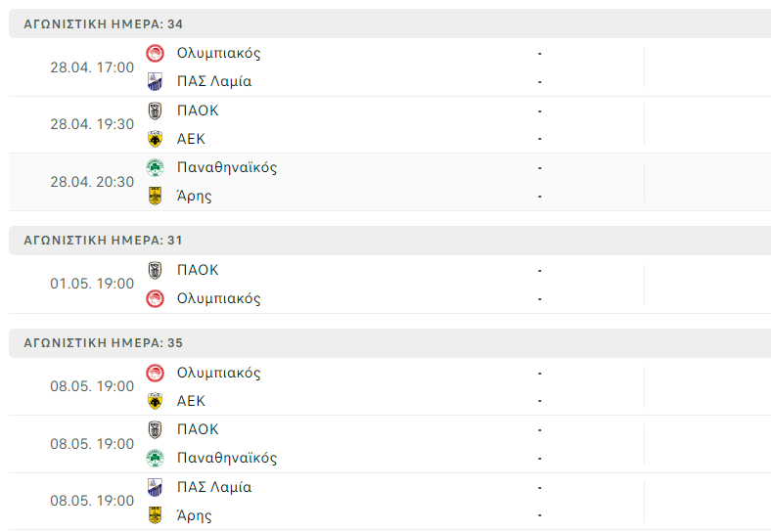Click the ΑΓΩΝΙΣΤΙΚΗ ΗΜΕΡΑ: 31 header

(x=104, y=240)
